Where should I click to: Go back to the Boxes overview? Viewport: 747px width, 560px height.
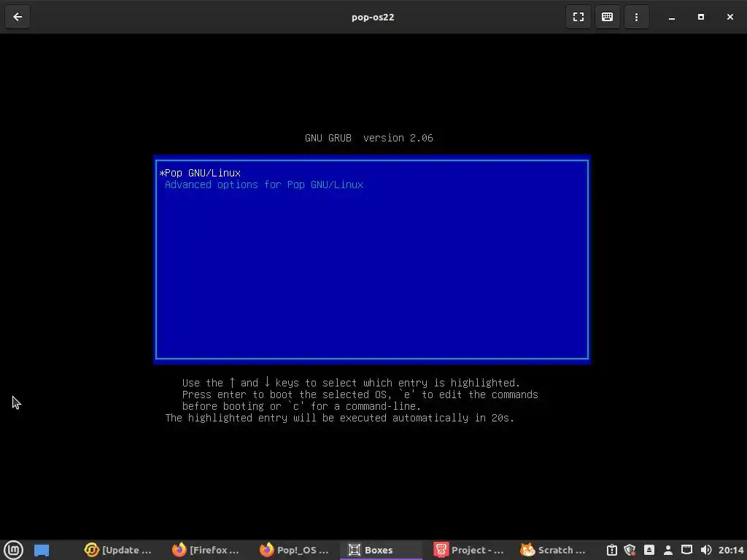point(18,17)
